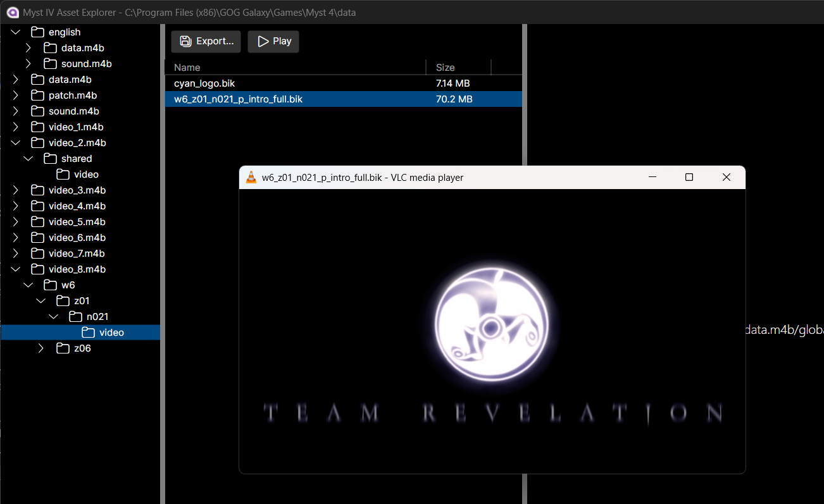Select the floppy disk icon on Export

point(185,41)
